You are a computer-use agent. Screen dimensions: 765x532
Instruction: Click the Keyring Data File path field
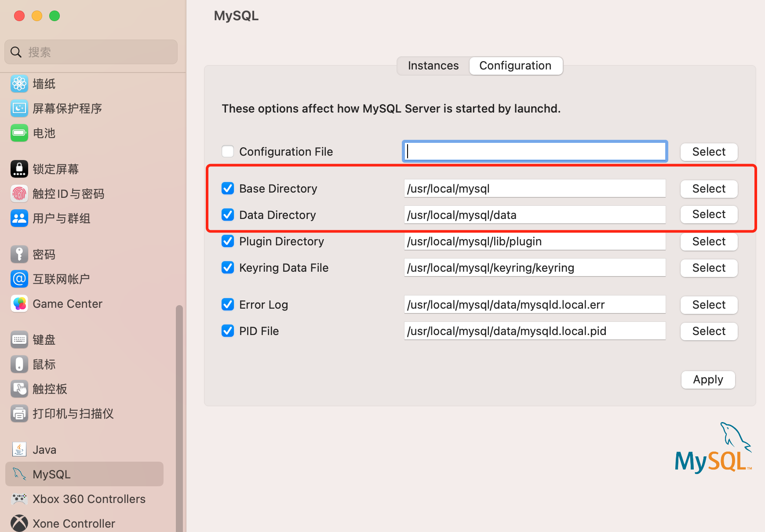(x=535, y=267)
